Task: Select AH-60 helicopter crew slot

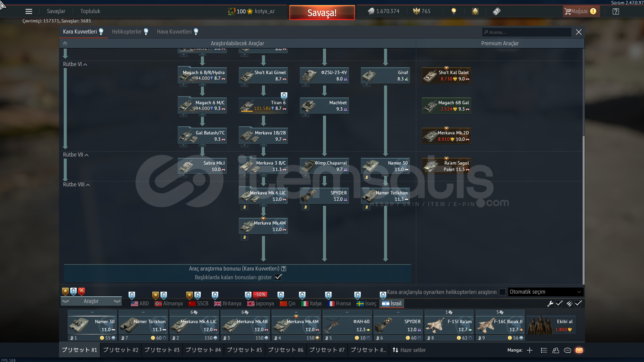Action: 347,325
